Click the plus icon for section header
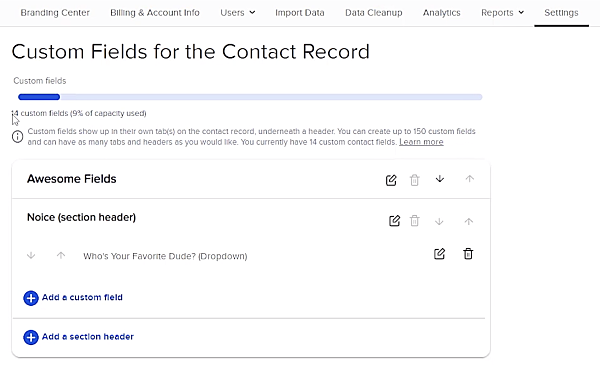This screenshot has width=600, height=365. point(31,337)
